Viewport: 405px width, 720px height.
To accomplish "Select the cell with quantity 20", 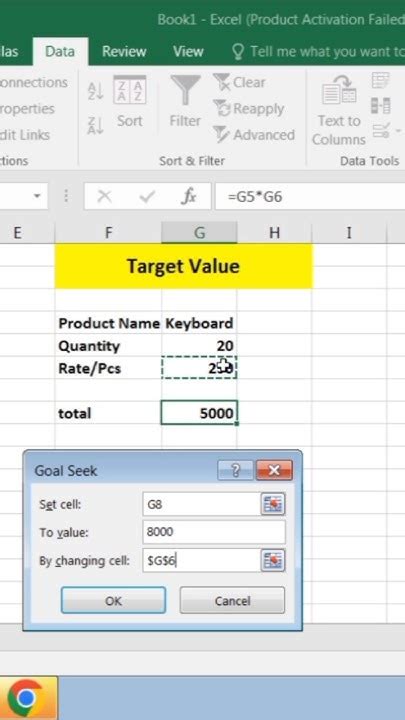I will tap(199, 346).
